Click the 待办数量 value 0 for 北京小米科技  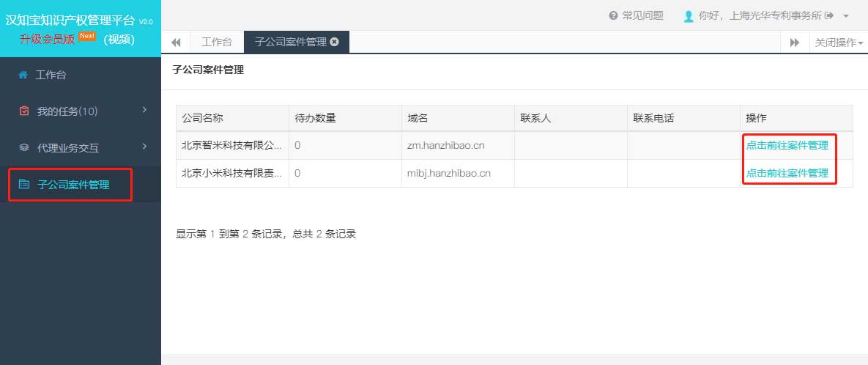click(298, 174)
